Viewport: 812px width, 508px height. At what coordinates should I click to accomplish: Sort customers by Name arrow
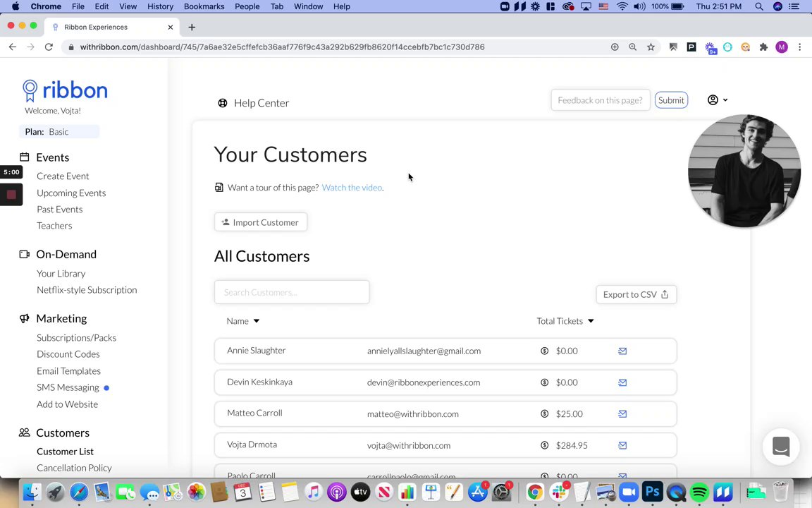257,322
